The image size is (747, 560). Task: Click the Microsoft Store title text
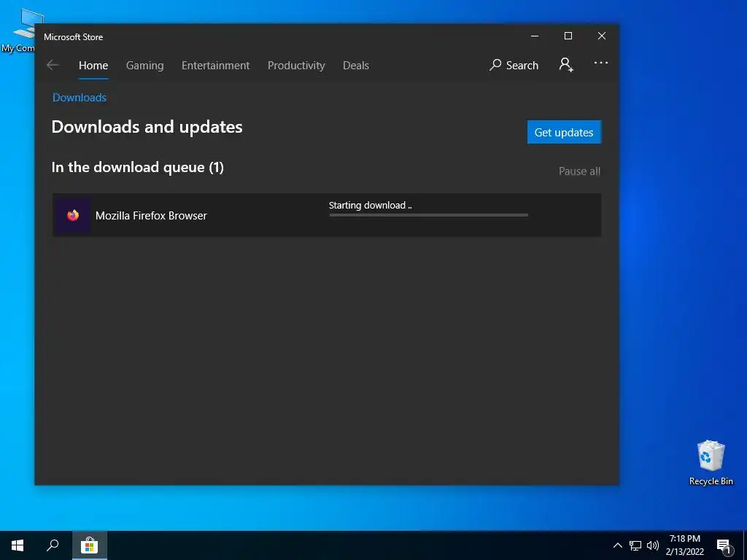(74, 37)
